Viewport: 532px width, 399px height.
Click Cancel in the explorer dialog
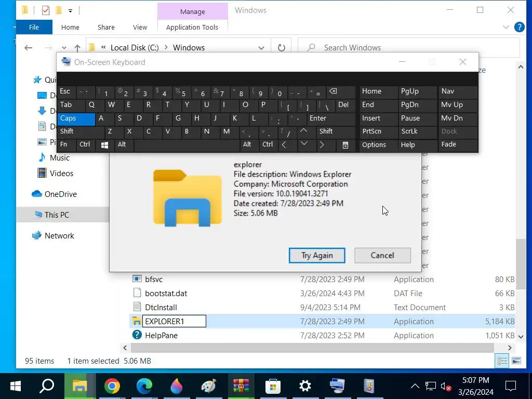point(382,255)
